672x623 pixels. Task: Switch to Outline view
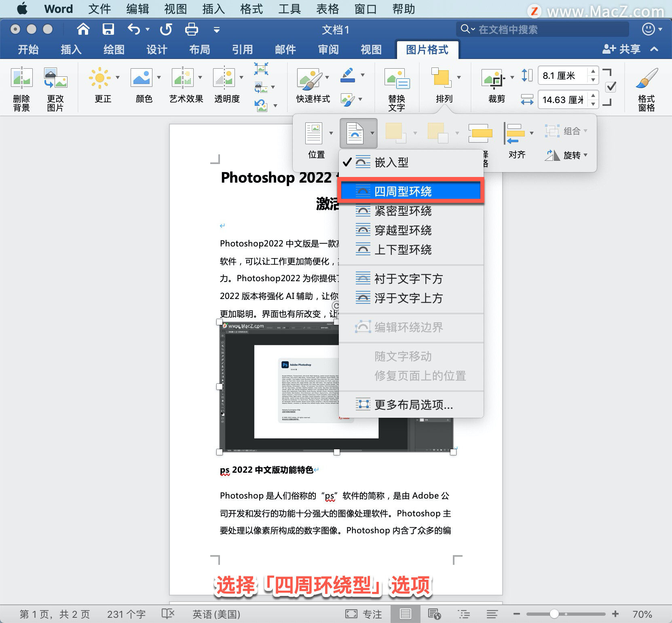point(464,614)
